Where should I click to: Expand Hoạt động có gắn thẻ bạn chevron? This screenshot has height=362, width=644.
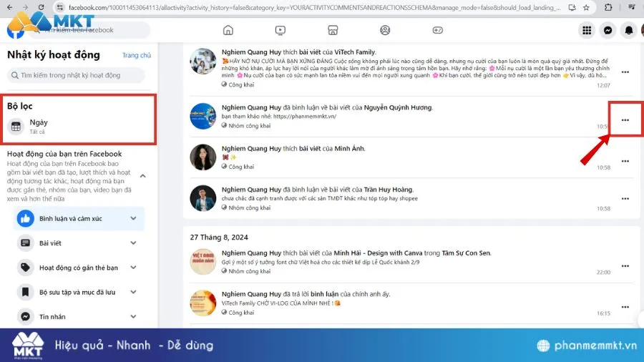tap(133, 268)
